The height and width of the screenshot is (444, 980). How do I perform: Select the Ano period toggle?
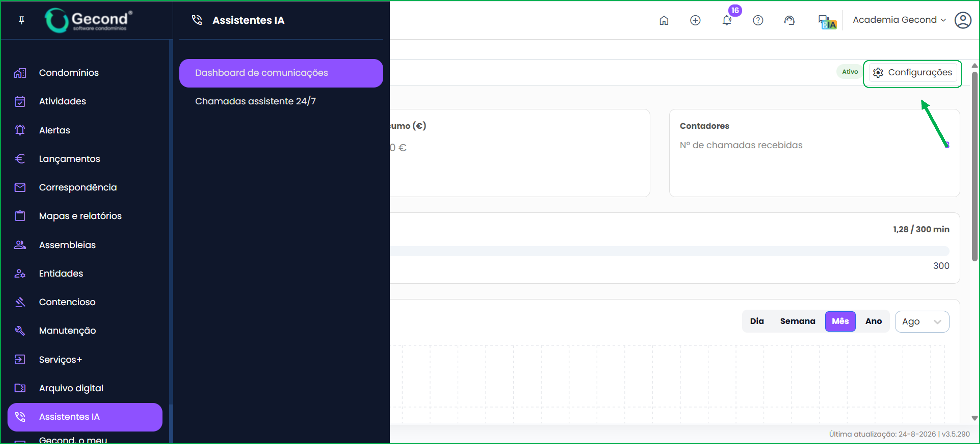point(873,321)
